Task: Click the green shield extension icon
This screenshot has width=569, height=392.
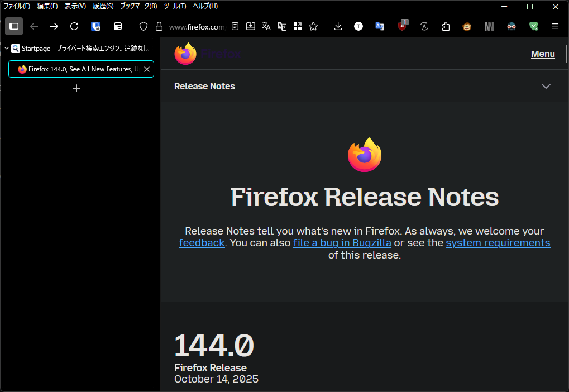Action: 534,26
